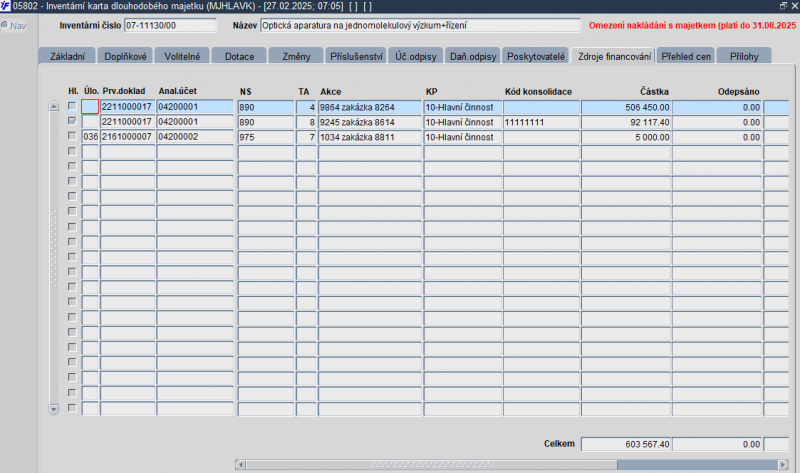The image size is (800, 473).
Task: Click the Nav button on left
Action: (14, 26)
